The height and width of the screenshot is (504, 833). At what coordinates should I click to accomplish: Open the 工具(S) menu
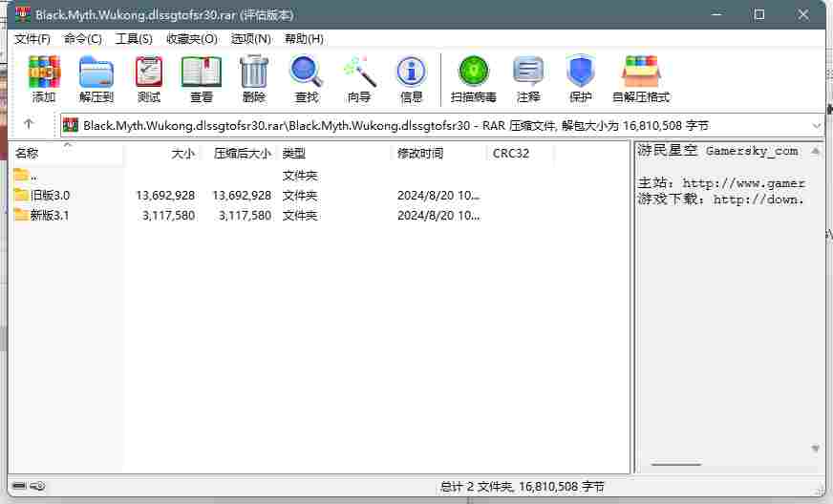[x=134, y=39]
